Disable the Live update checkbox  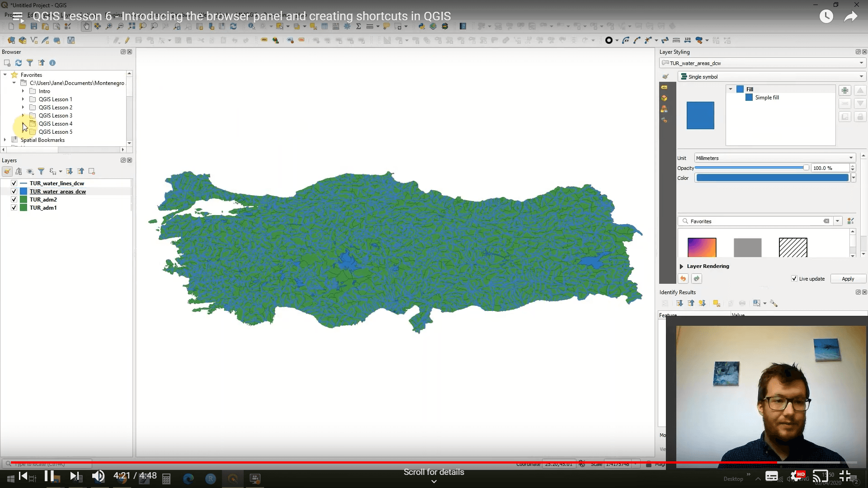point(794,279)
